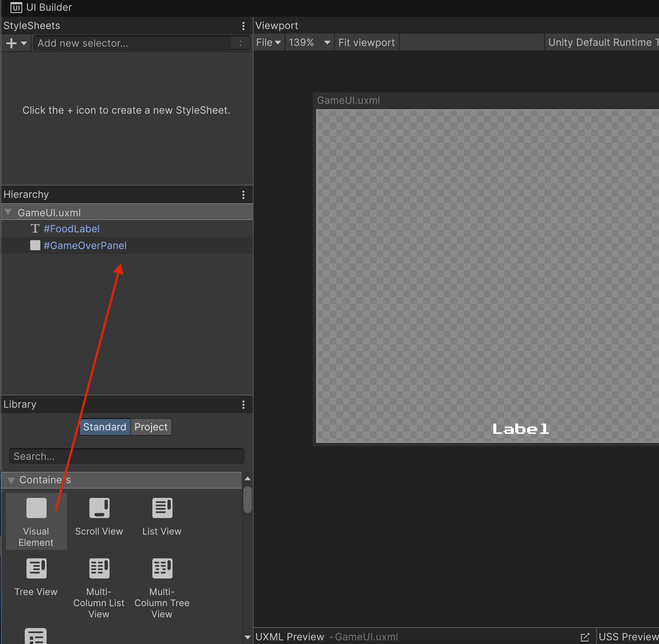The image size is (659, 644).
Task: Select the Scroll View library icon
Action: [x=99, y=508]
